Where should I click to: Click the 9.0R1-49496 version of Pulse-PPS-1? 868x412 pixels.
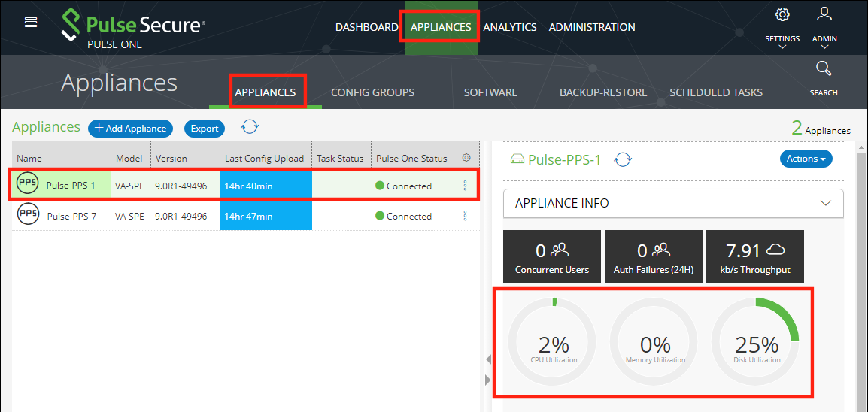181,186
